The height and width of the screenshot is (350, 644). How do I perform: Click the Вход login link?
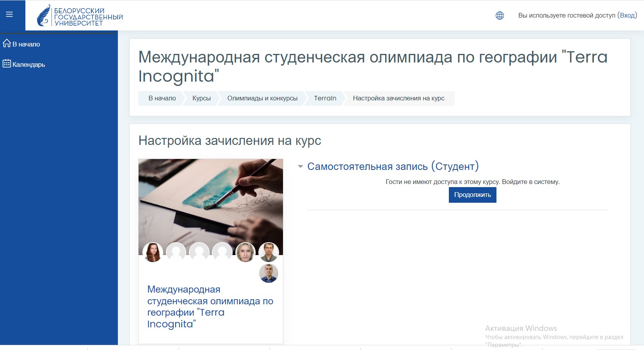click(x=627, y=15)
